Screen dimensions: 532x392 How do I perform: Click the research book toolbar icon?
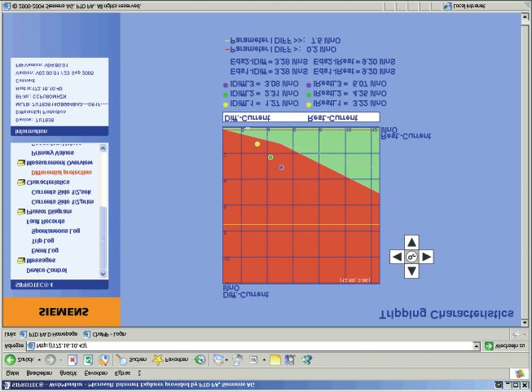click(x=290, y=359)
